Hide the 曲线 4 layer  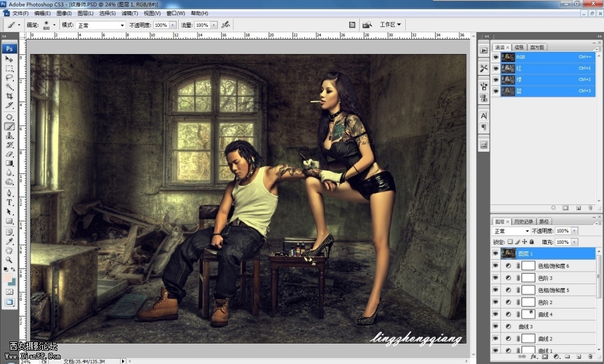[x=496, y=315]
